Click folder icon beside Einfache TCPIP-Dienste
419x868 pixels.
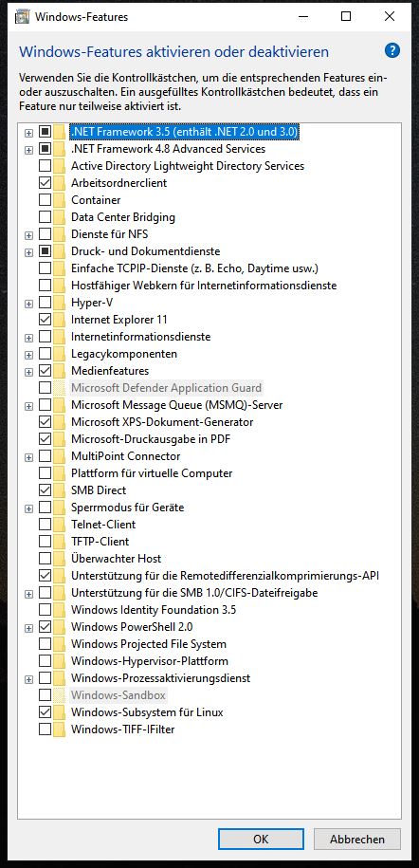click(x=59, y=268)
